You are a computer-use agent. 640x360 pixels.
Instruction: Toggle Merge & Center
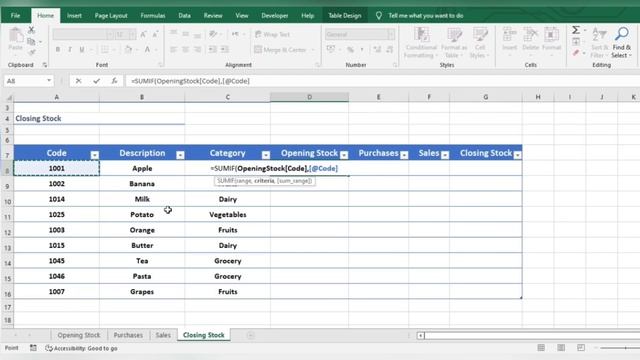coord(281,50)
